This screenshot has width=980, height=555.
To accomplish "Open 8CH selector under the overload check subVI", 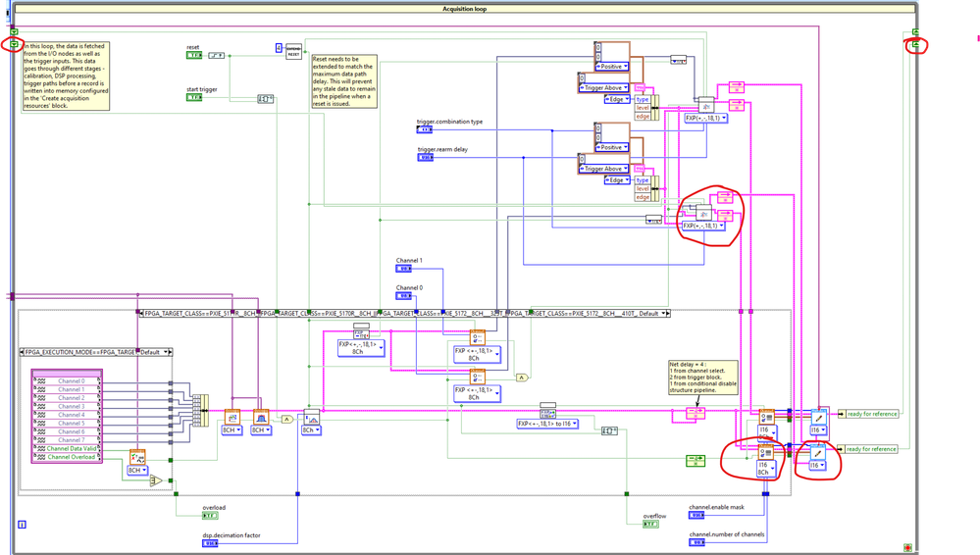I will tap(137, 470).
